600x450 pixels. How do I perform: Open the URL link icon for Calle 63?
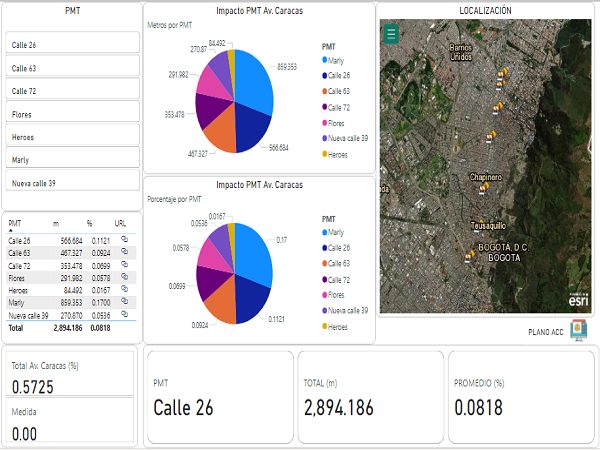pyautogui.click(x=124, y=251)
